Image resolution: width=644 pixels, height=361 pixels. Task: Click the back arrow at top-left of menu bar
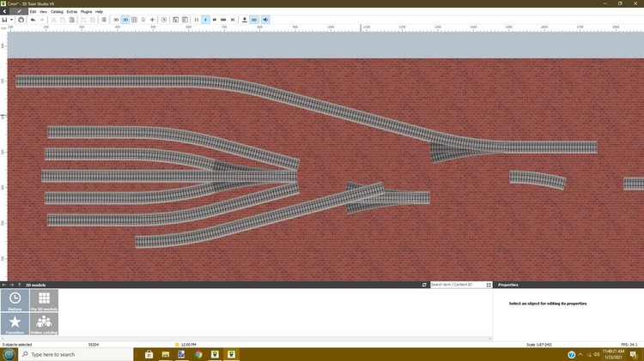pos(4,11)
